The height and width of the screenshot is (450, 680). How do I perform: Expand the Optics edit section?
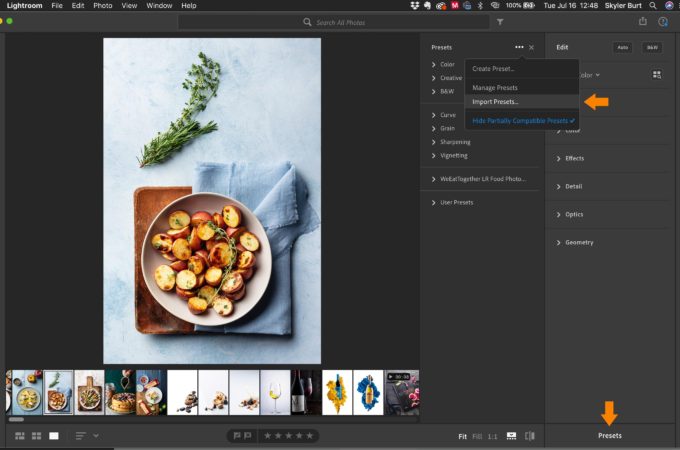click(x=570, y=215)
